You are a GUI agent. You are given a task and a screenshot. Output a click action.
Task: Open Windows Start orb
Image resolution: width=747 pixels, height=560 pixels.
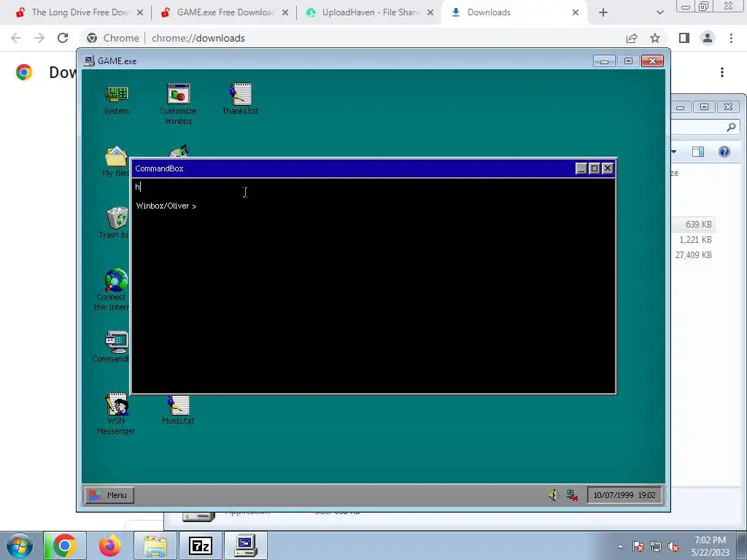click(19, 545)
